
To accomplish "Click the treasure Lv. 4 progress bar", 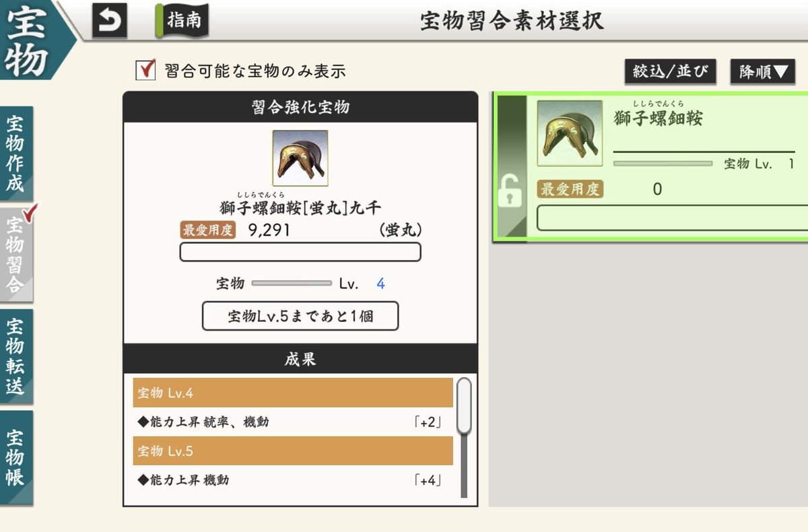I will [x=292, y=284].
